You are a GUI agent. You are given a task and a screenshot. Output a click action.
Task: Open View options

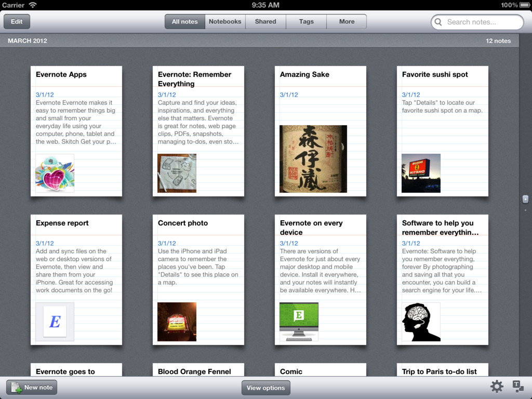pos(265,388)
